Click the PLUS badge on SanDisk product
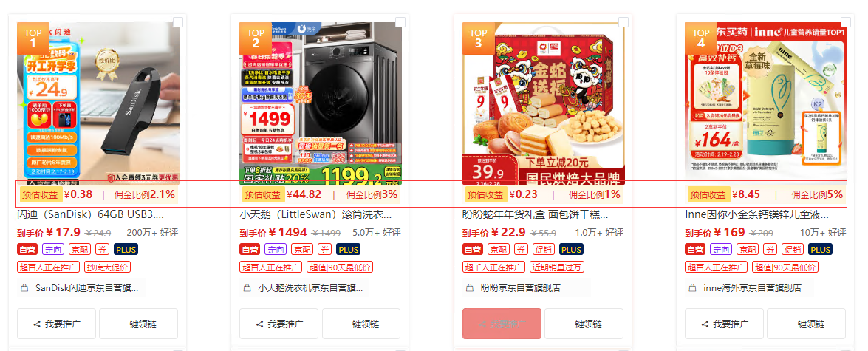Image resolution: width=868 pixels, height=351 pixels. (x=126, y=250)
